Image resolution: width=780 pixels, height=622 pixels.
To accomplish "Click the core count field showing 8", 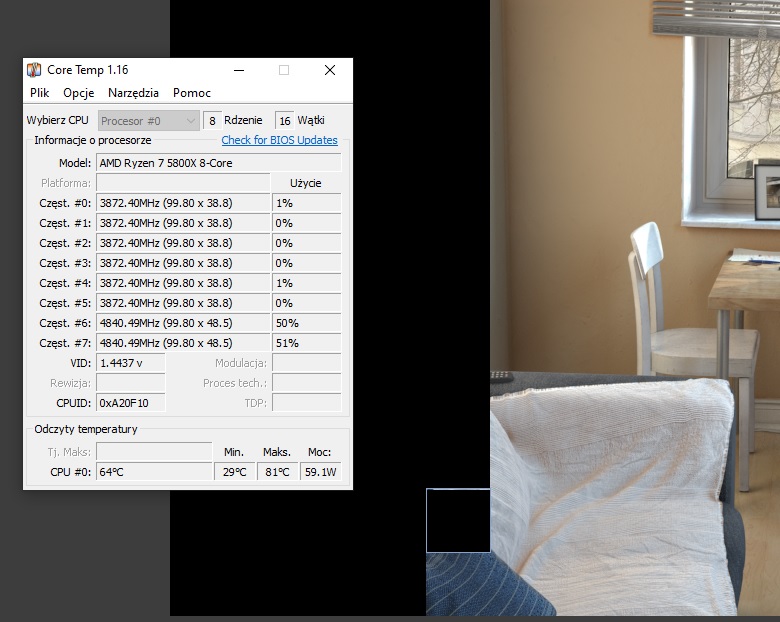I will click(212, 121).
